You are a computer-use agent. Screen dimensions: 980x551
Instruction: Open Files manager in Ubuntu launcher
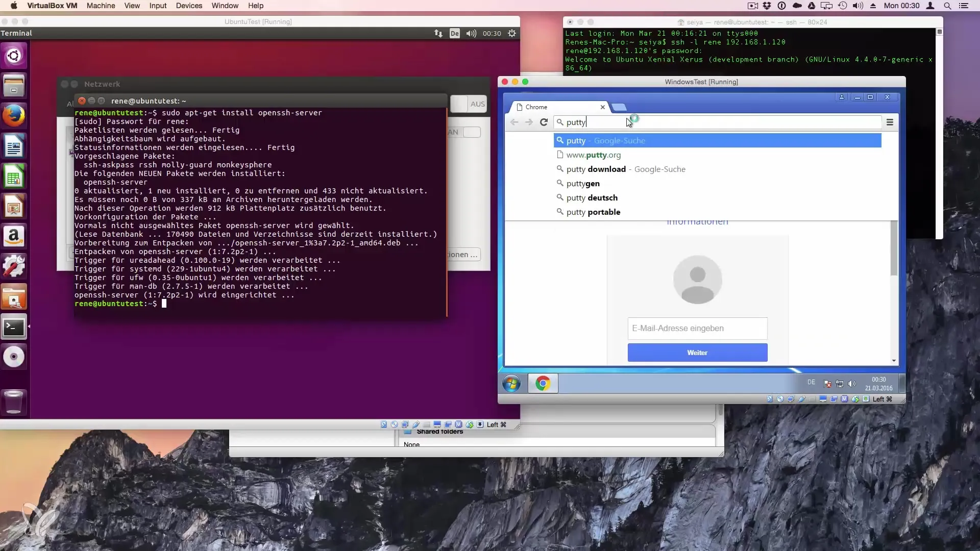(14, 86)
